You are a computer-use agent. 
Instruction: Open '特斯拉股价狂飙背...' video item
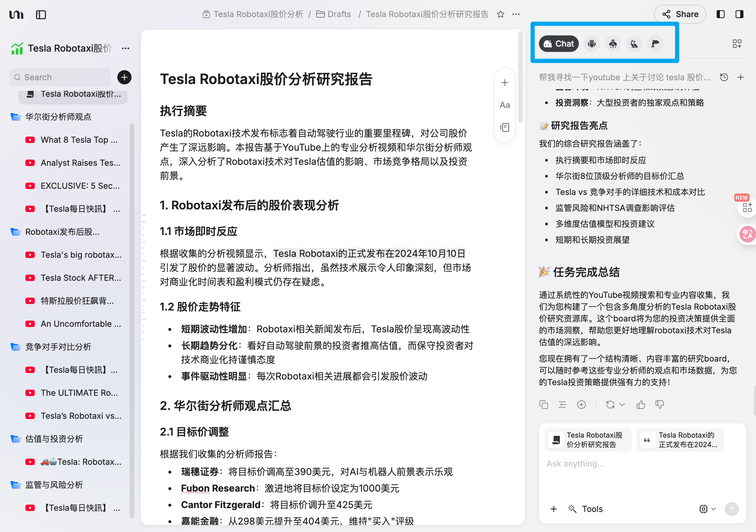click(73, 301)
